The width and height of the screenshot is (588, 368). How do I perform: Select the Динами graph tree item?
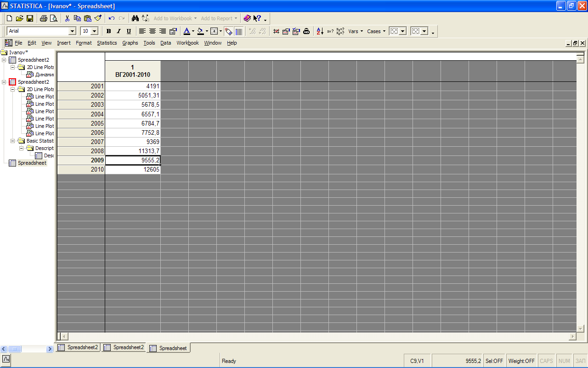tap(44, 75)
